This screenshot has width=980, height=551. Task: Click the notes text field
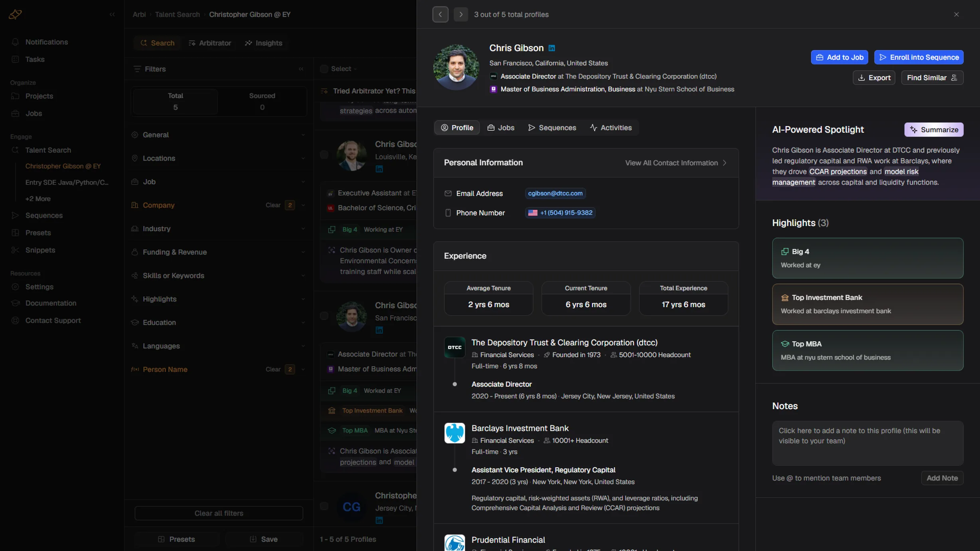pyautogui.click(x=867, y=443)
